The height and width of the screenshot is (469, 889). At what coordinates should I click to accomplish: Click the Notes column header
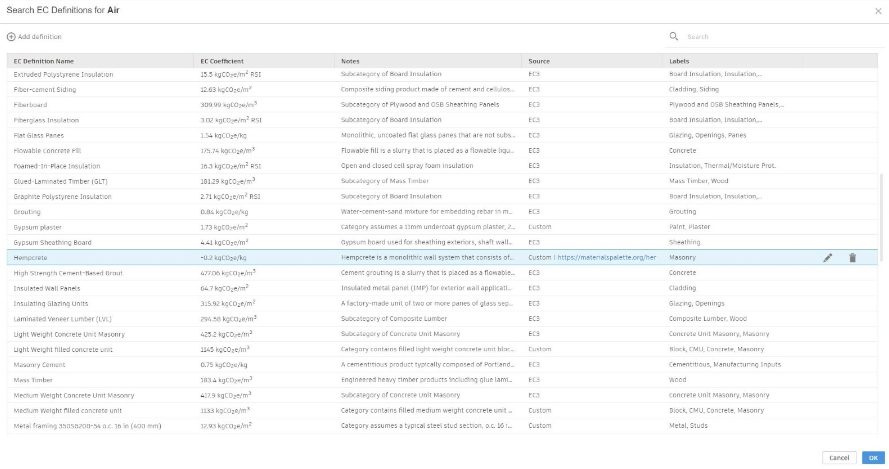[350, 61]
